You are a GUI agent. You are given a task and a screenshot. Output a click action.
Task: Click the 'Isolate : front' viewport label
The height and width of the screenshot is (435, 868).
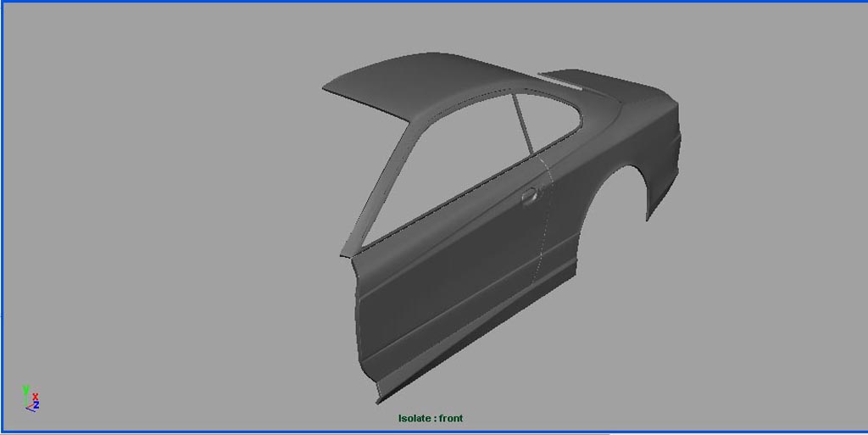coord(430,418)
